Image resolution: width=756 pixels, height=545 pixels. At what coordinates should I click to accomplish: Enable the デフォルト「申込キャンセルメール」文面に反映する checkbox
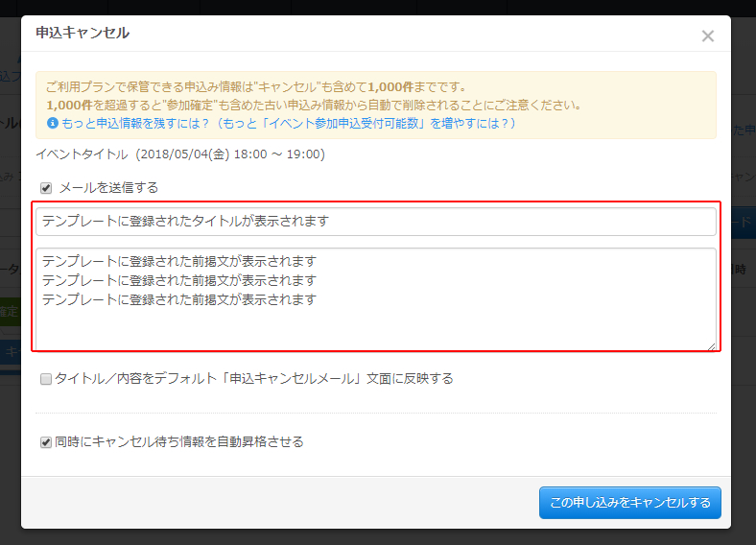tap(46, 379)
